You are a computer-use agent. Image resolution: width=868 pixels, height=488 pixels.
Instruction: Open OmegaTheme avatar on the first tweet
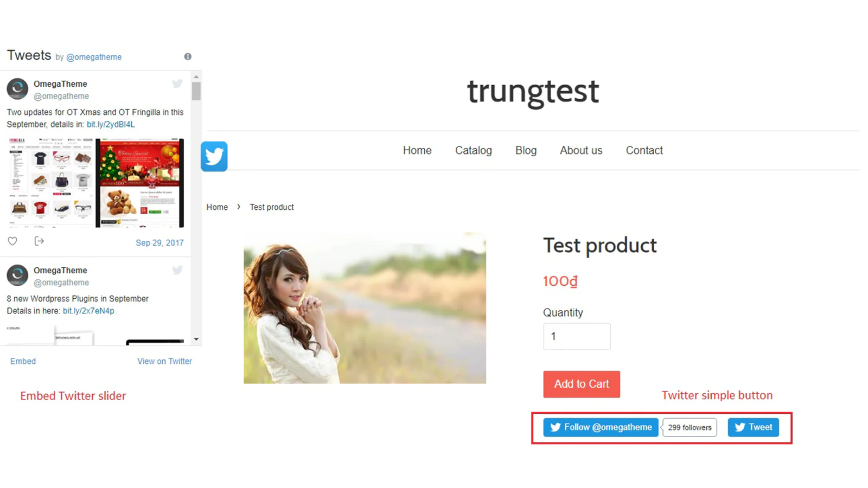coord(17,89)
